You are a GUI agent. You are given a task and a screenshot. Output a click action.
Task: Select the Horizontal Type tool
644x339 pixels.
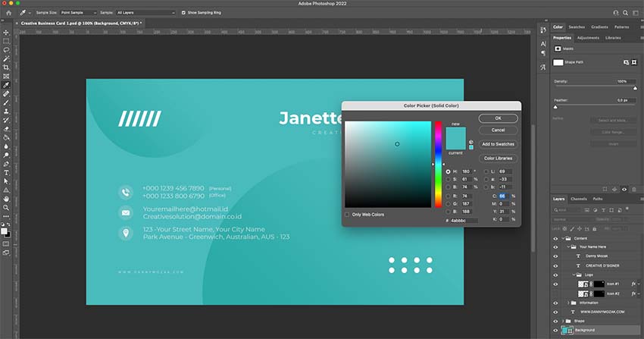6,173
